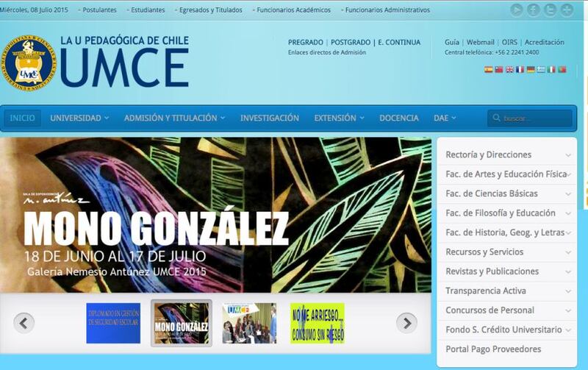Open the Estudiantes top link
This screenshot has width=588, height=370.
(148, 10)
